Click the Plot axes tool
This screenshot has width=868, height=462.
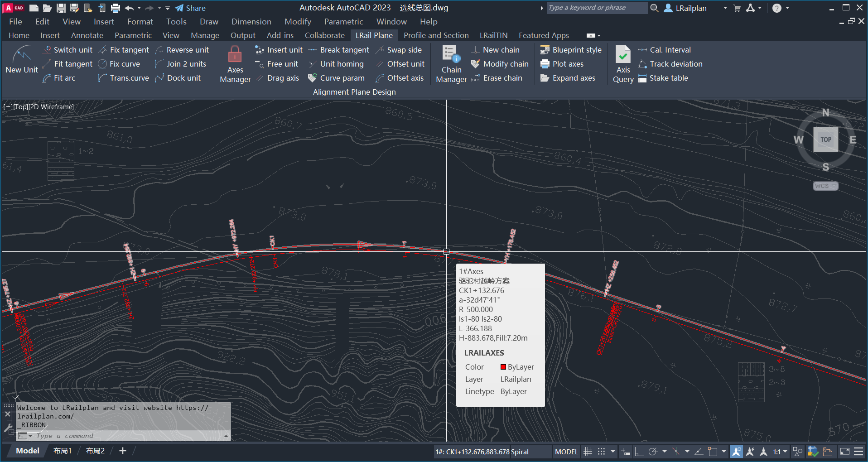[x=562, y=64]
